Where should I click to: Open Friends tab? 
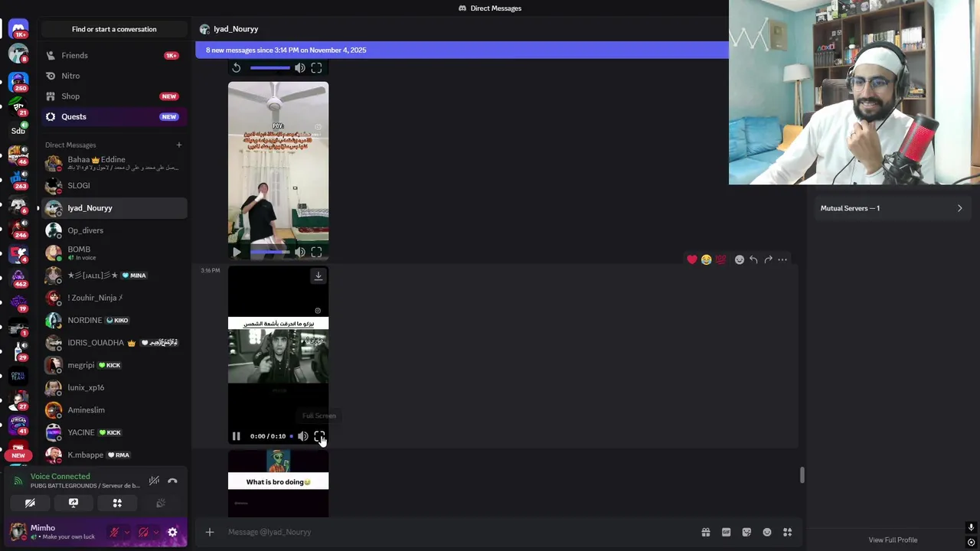(114, 55)
